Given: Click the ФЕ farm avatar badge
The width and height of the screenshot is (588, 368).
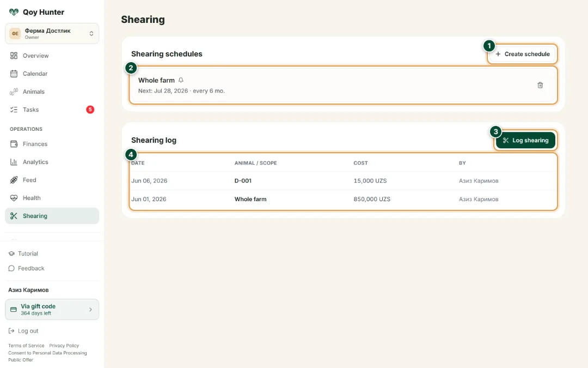Looking at the screenshot, I should pyautogui.click(x=15, y=33).
